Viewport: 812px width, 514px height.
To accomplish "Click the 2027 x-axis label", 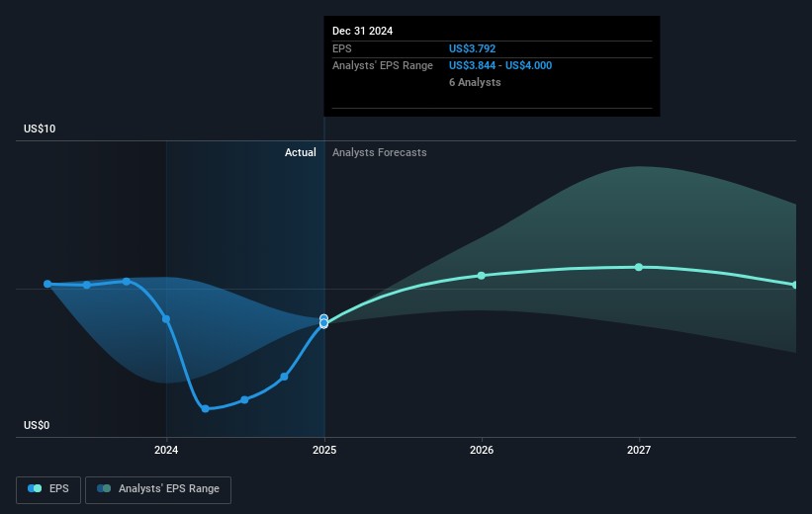I will click(x=639, y=451).
